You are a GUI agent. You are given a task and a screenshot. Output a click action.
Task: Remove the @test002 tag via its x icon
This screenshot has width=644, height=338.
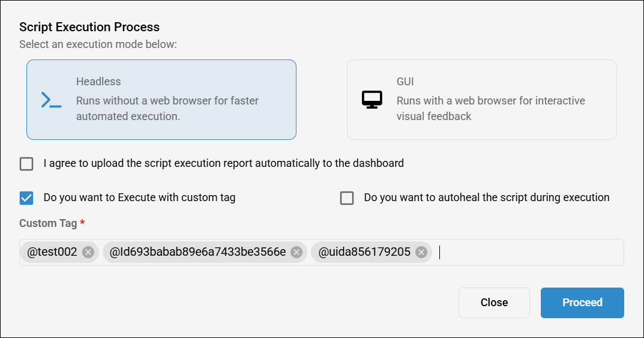click(x=88, y=252)
